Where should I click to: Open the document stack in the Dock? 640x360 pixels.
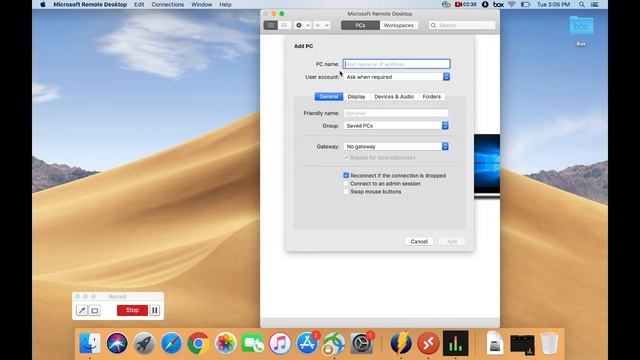click(x=495, y=342)
